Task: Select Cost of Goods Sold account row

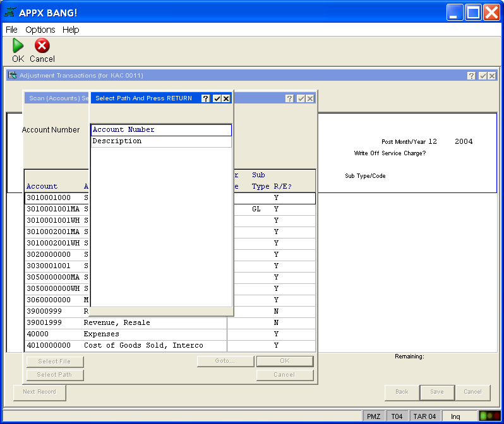Action: (143, 346)
